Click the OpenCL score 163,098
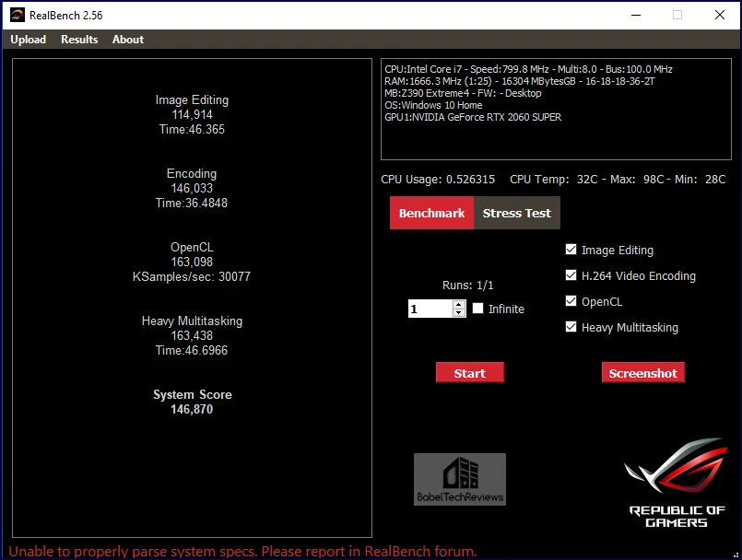This screenshot has width=742, height=560. pyautogui.click(x=192, y=262)
